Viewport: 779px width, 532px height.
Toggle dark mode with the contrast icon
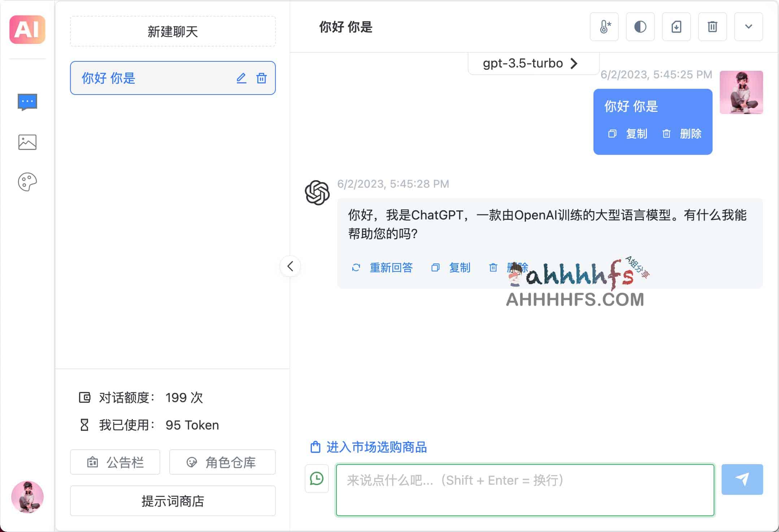point(640,27)
